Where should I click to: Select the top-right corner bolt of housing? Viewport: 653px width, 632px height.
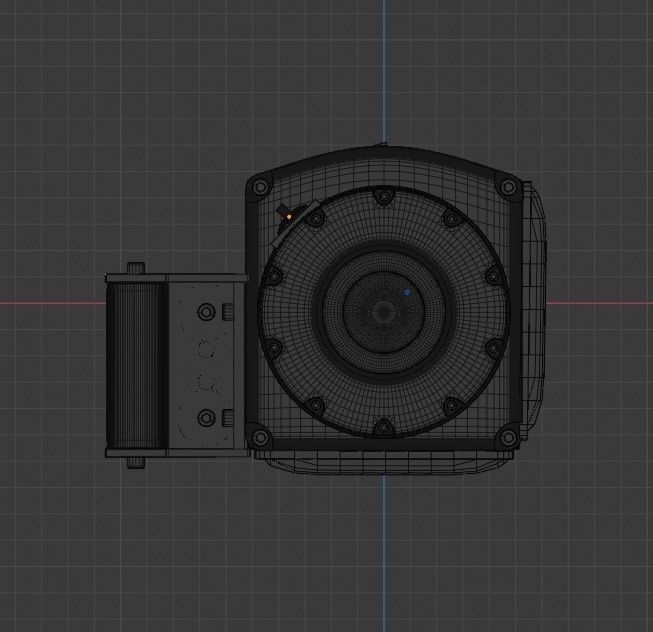coord(508,187)
